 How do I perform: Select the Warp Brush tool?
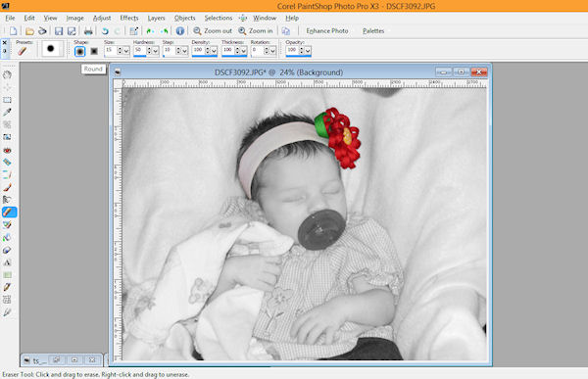[7, 300]
